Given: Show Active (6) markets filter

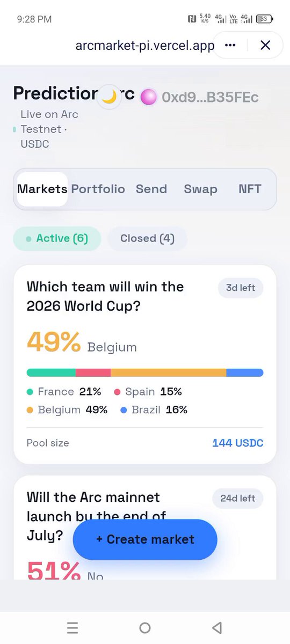Looking at the screenshot, I should [x=57, y=238].
